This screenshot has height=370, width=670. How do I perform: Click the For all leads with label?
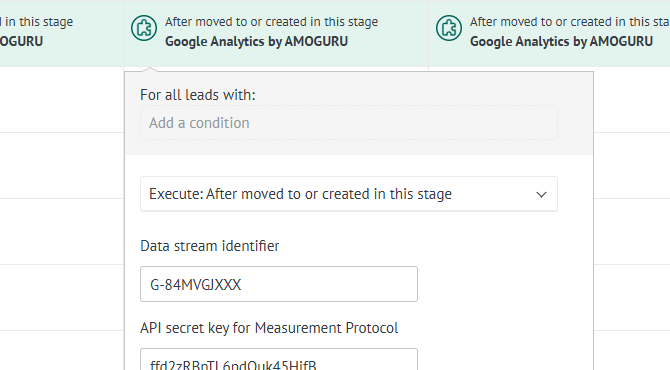tap(197, 95)
